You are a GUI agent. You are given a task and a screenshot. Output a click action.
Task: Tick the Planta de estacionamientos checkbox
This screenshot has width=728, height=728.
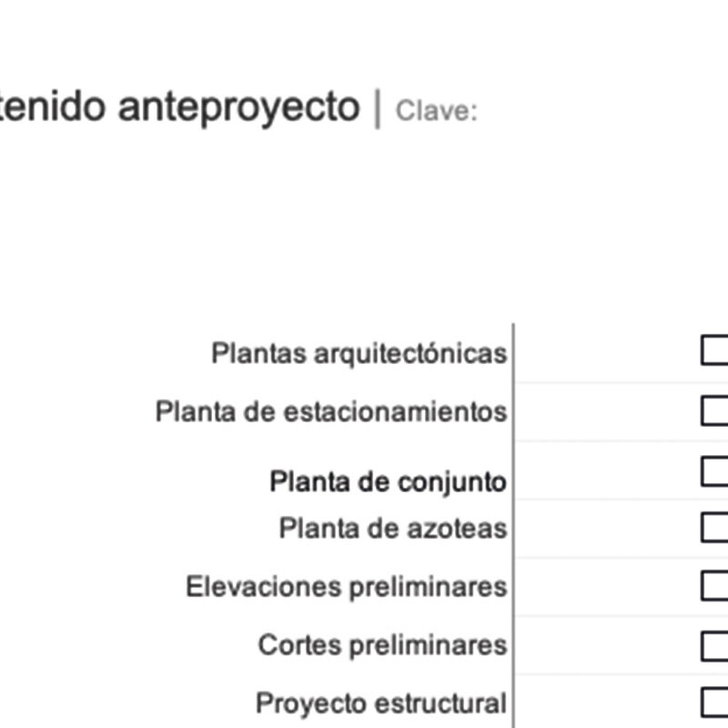tap(715, 410)
